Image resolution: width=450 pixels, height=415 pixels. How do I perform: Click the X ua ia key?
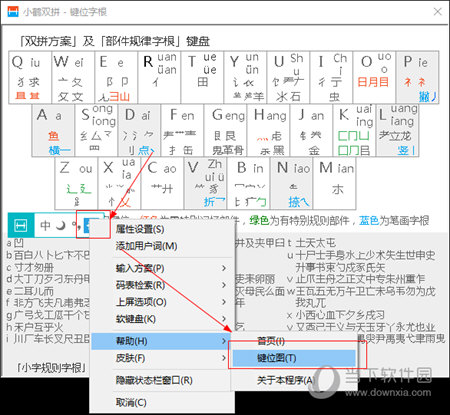[119, 183]
